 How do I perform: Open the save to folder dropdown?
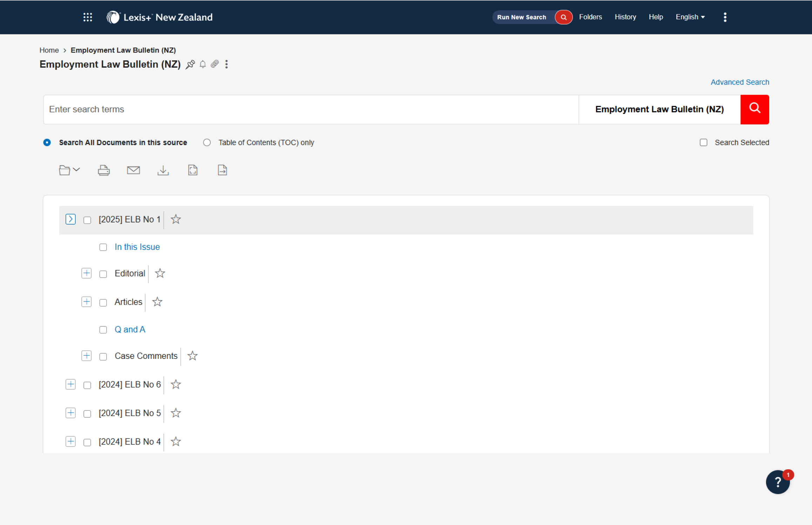[69, 170]
